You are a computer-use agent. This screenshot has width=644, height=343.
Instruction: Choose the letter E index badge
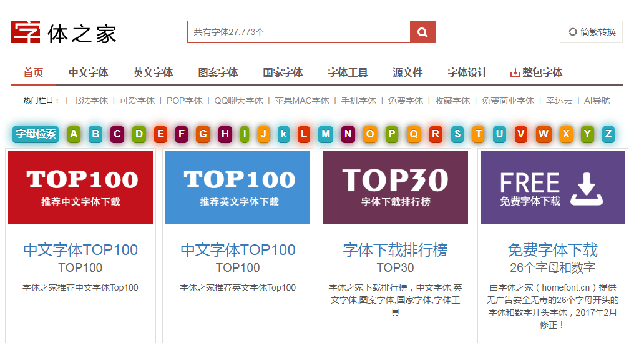160,134
